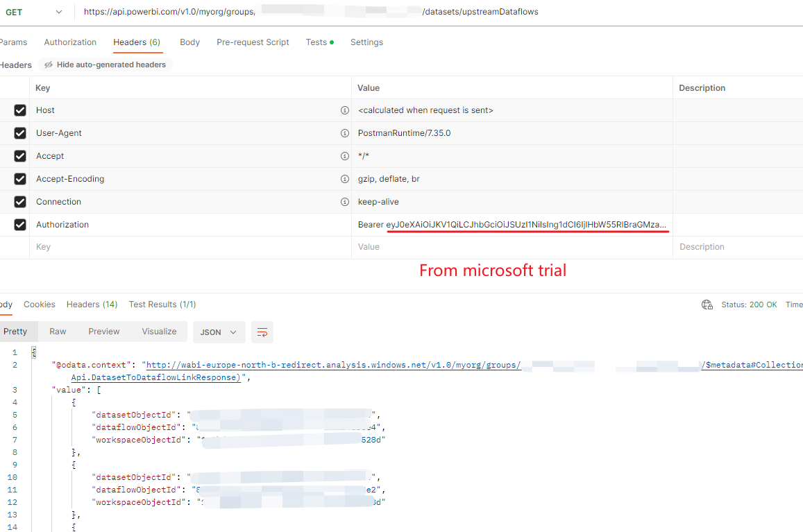Open the Test Results (1/1) tab
Image resolution: width=803 pixels, height=532 pixels.
(162, 304)
